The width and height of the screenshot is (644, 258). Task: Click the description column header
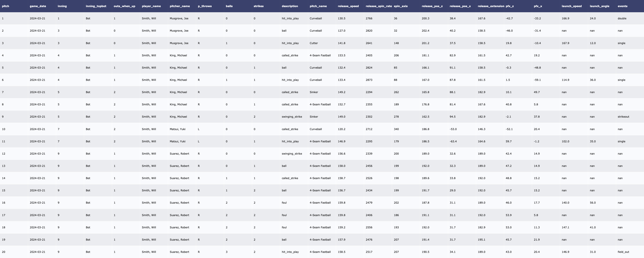point(290,6)
